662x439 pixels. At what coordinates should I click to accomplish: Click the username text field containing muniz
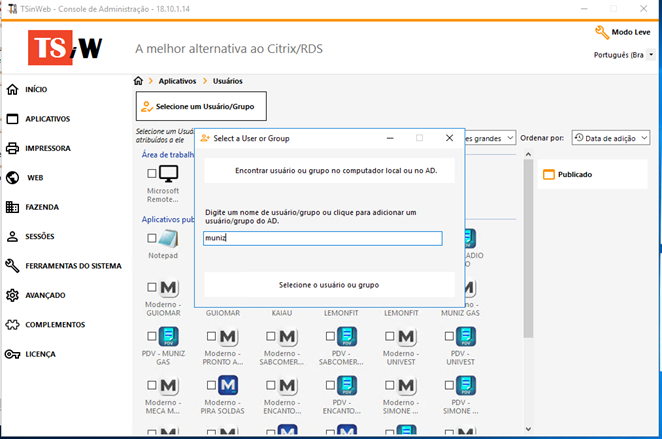point(322,238)
